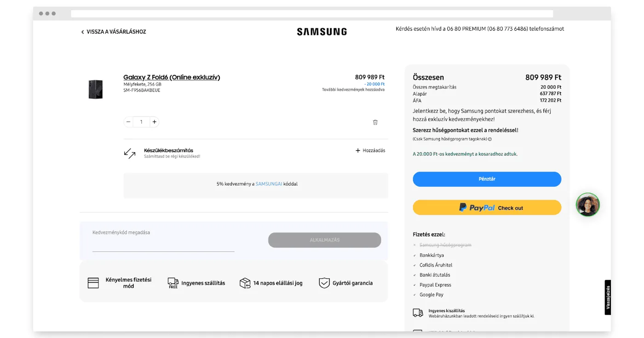
Task: Click the 'A 20.000 Ft-os kedvezményt' green notice
Action: [465, 154]
